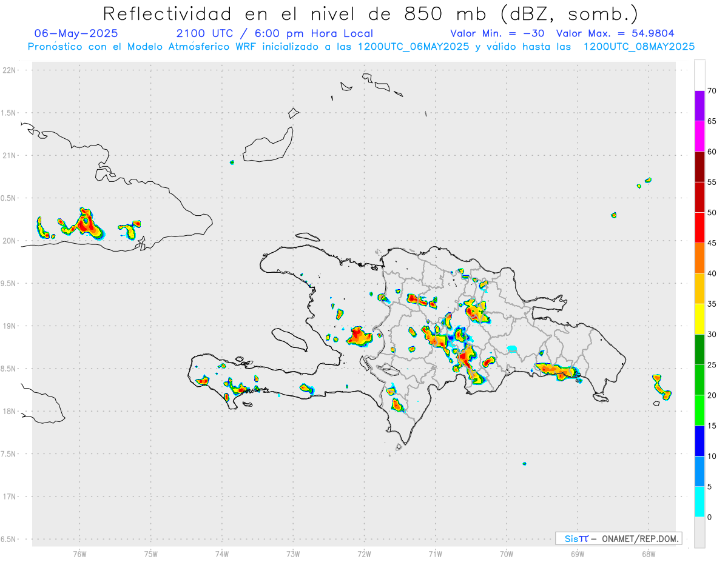Select the '69W' longitude label
This screenshot has height=562, width=728.
click(578, 554)
